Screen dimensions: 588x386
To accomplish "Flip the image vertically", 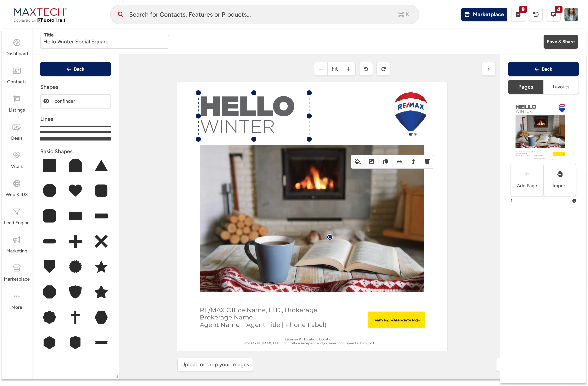I will tap(413, 162).
